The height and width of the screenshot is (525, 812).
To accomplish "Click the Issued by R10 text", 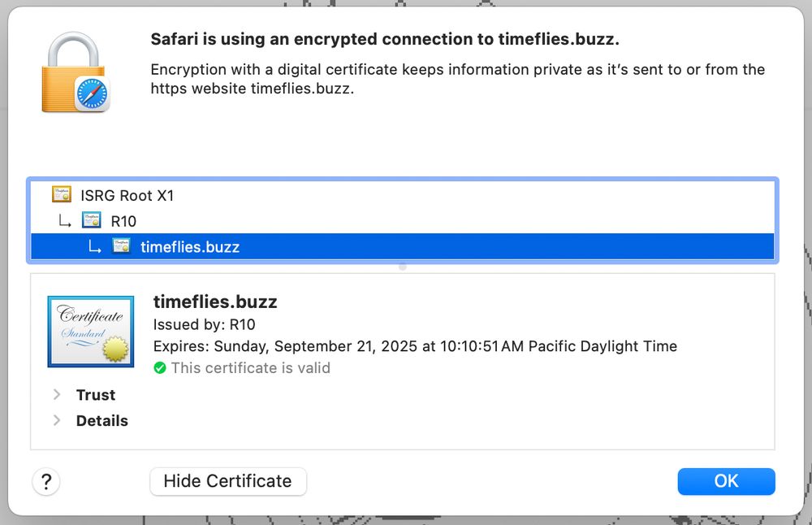I will [205, 324].
